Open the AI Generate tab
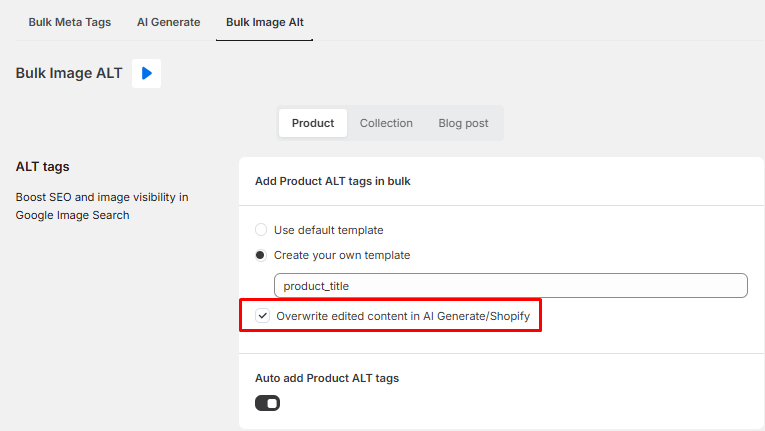The height and width of the screenshot is (431, 765). [167, 21]
